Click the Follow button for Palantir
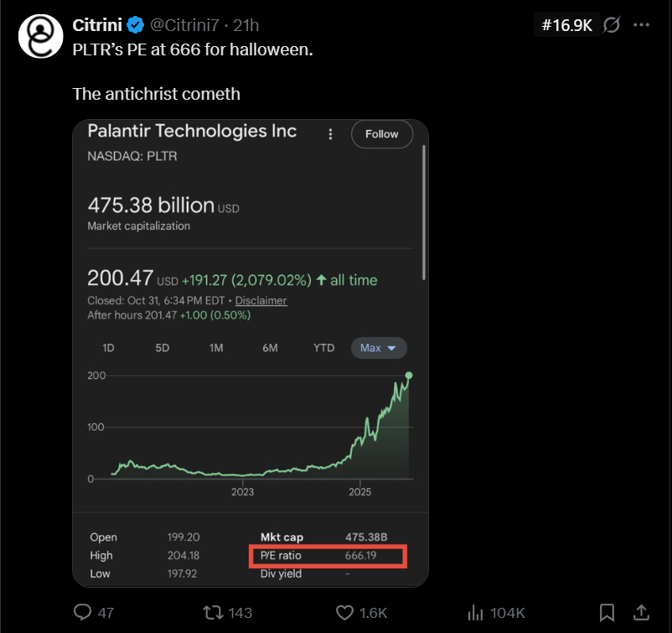Image resolution: width=672 pixels, height=633 pixels. pyautogui.click(x=381, y=134)
